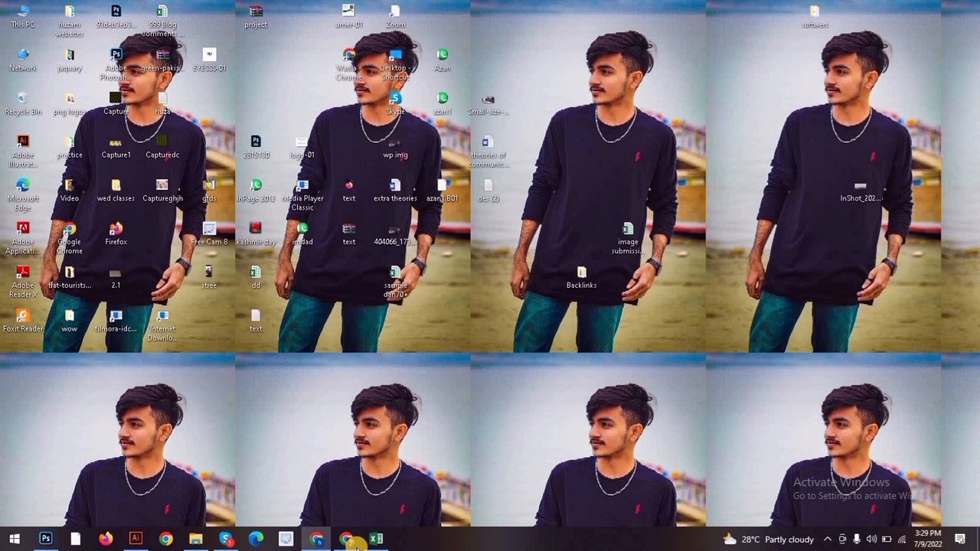Select the wow file on desktop
The height and width of the screenshot is (551, 980).
point(70,321)
